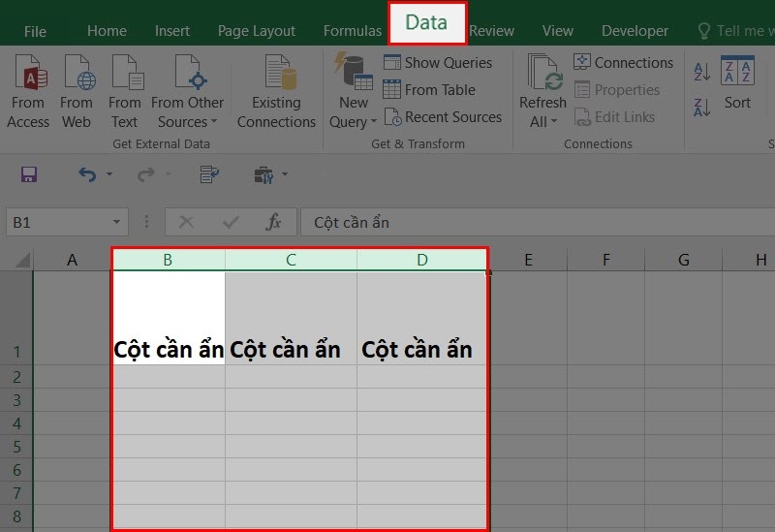The height and width of the screenshot is (532, 775).
Task: Redo the last action
Action: 146,174
